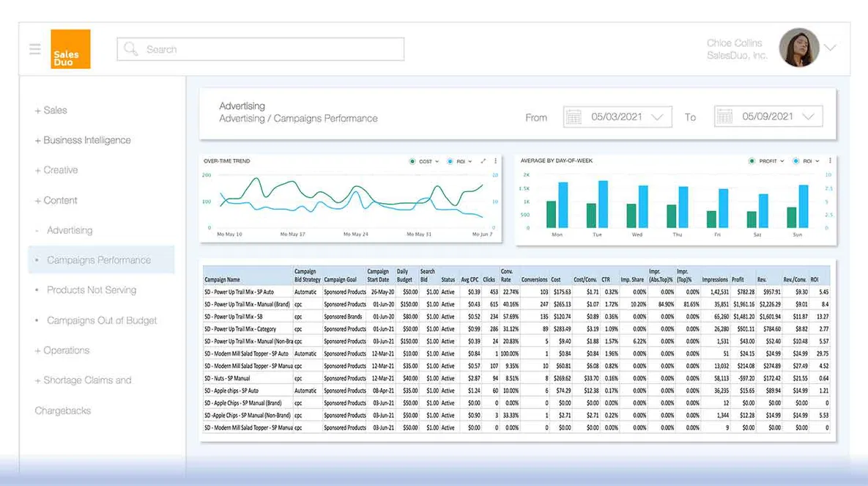Sort by the Profit column header
Screen dimensions: 868x486
pyautogui.click(x=738, y=280)
